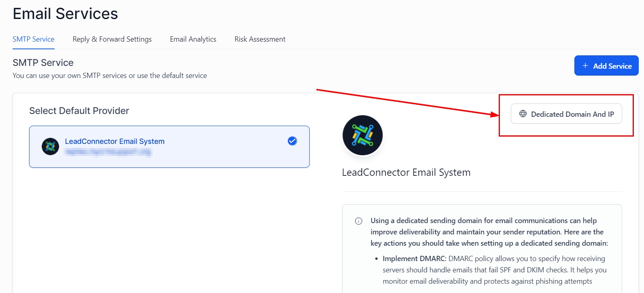The image size is (644, 293).
Task: Click the Select Default Provider heading
Action: tap(79, 111)
